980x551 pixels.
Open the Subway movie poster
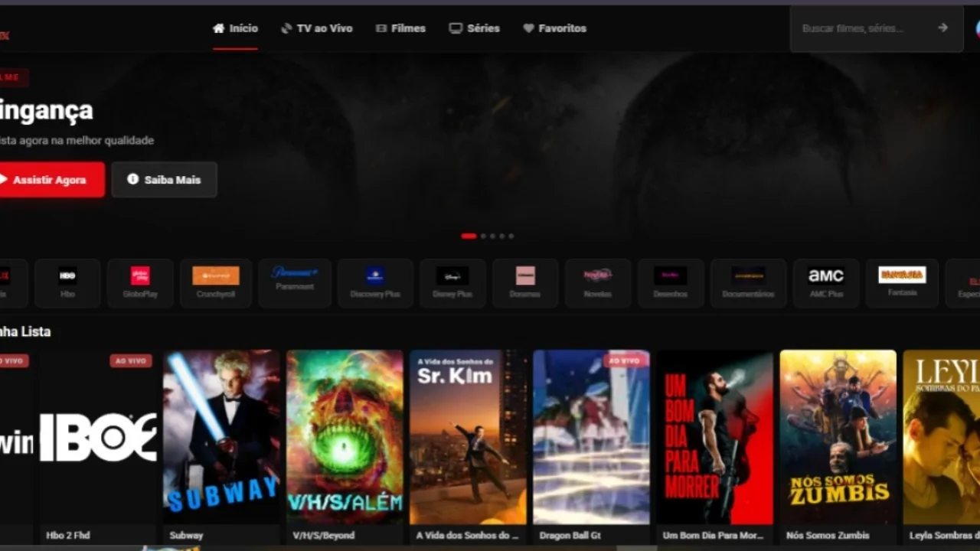coord(222,437)
